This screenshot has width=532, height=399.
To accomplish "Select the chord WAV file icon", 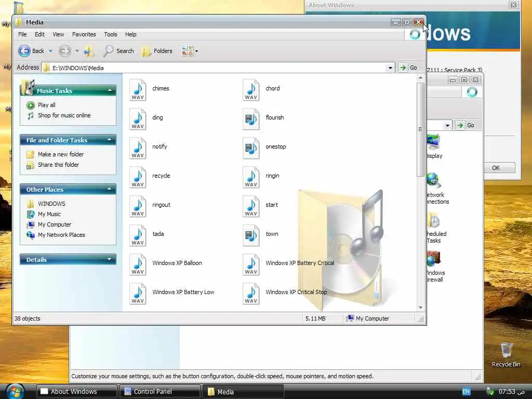I will 251,90.
